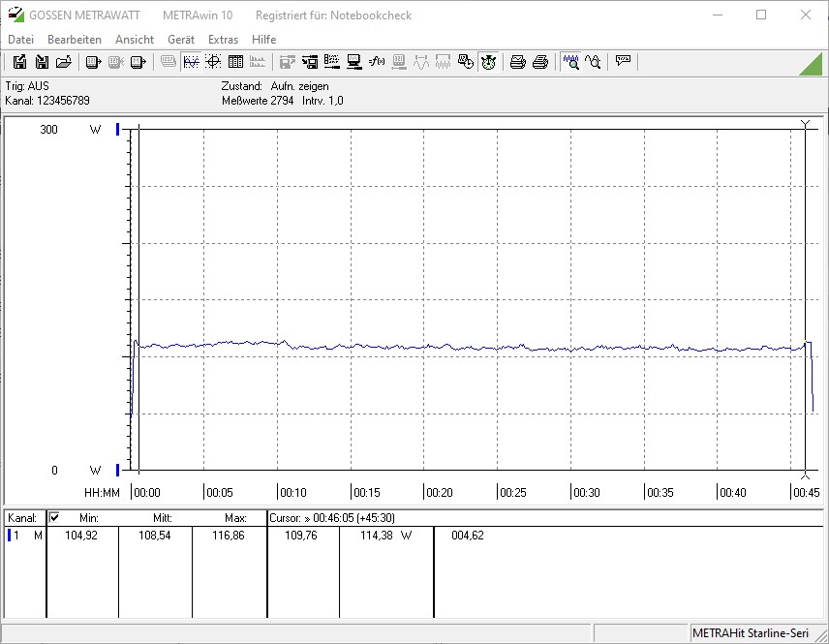This screenshot has width=829, height=644.
Task: Click cursor value 109,76
Action: point(301,536)
